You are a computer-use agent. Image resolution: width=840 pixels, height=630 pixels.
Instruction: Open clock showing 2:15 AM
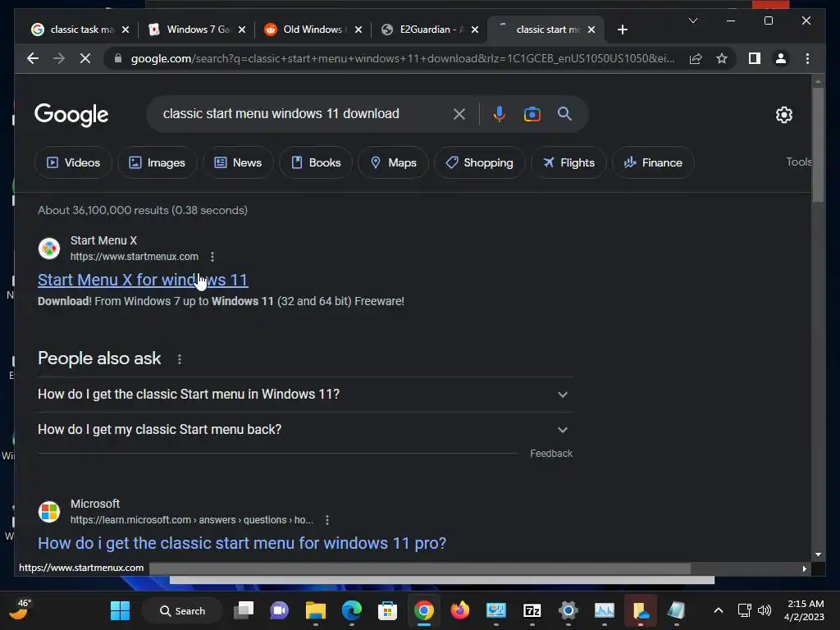tap(804, 610)
